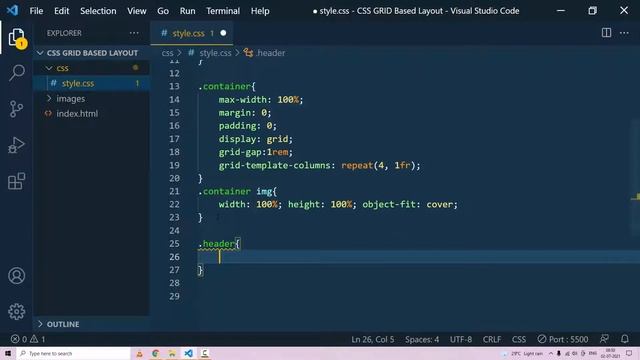Open the Help menu
The image size is (640, 360).
pyautogui.click(x=260, y=11)
